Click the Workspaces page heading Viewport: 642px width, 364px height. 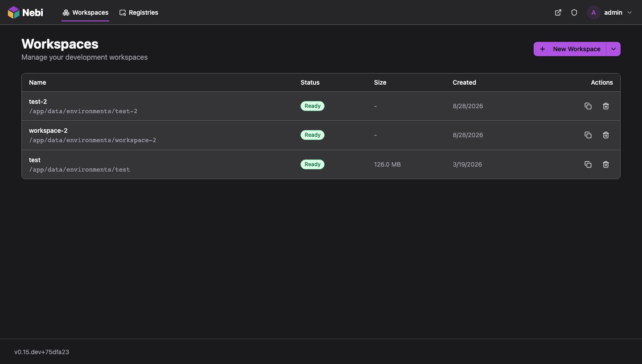click(x=60, y=44)
